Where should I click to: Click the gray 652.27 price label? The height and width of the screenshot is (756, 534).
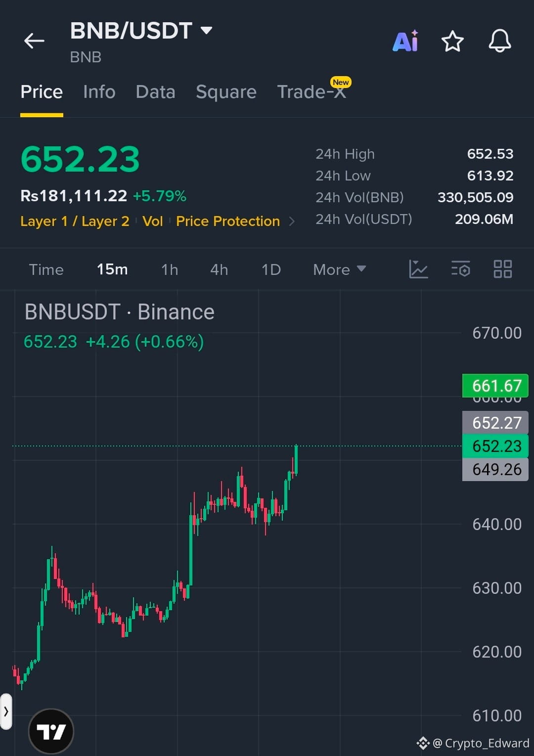[495, 423]
